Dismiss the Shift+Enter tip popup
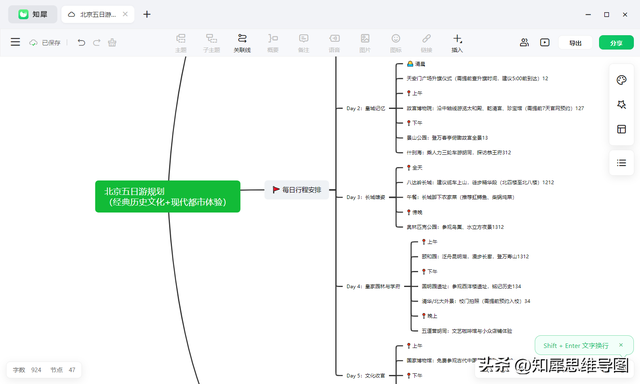 pyautogui.click(x=621, y=345)
